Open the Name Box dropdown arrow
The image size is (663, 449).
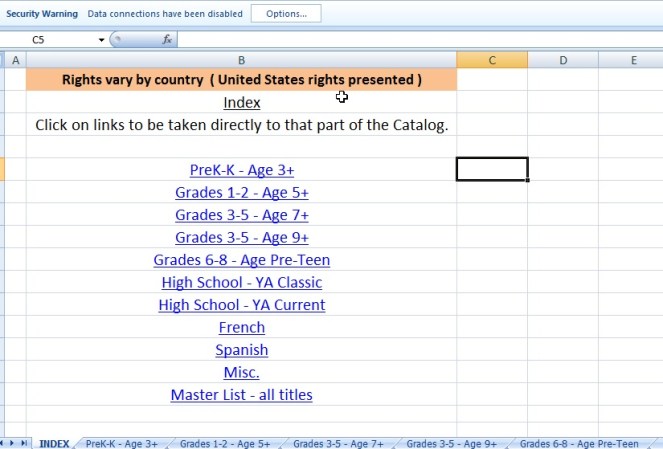[102, 39]
